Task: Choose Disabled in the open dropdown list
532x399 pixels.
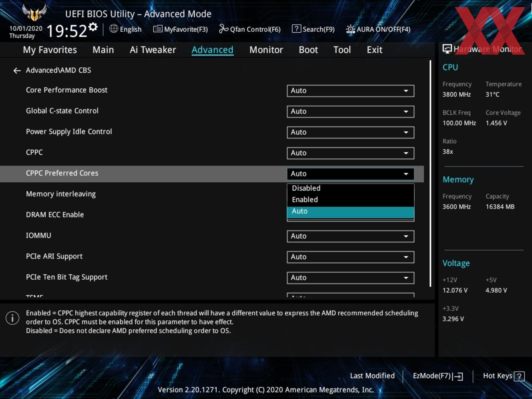Action: (350, 188)
